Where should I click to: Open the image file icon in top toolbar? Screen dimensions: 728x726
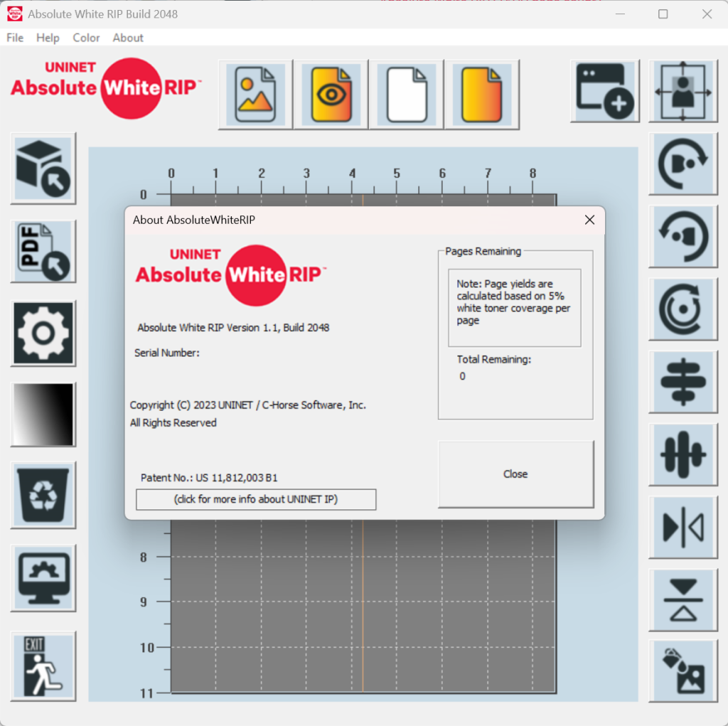(255, 95)
